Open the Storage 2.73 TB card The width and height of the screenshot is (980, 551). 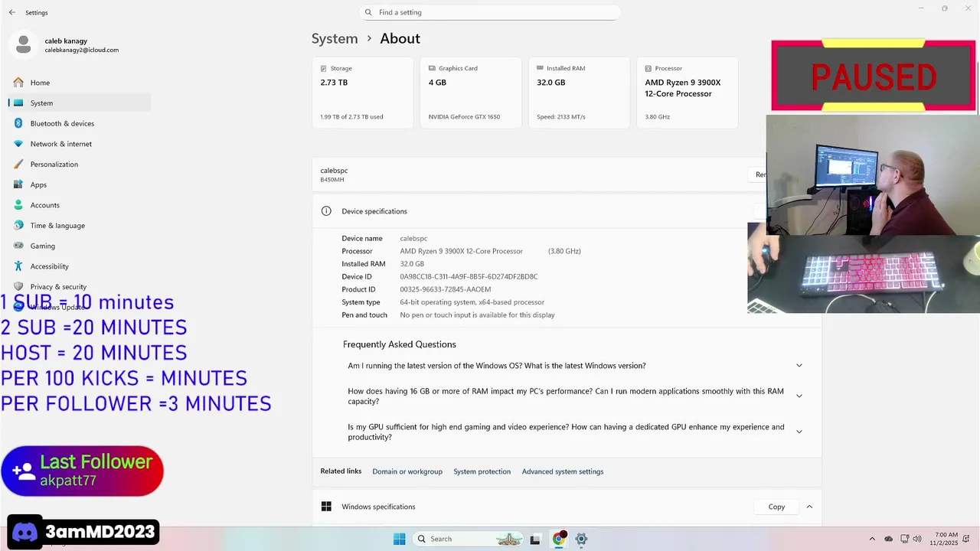[x=363, y=93]
